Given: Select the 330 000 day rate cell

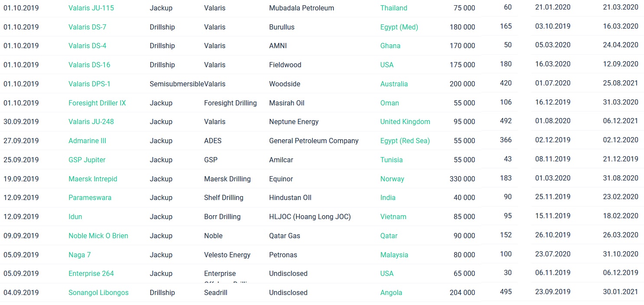Looking at the screenshot, I should tap(462, 179).
